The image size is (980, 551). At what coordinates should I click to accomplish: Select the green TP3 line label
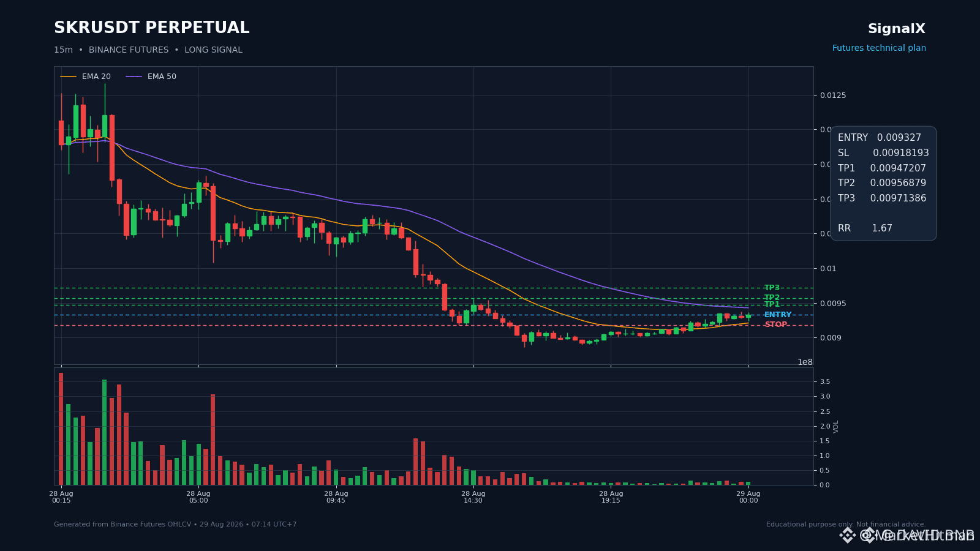click(772, 288)
